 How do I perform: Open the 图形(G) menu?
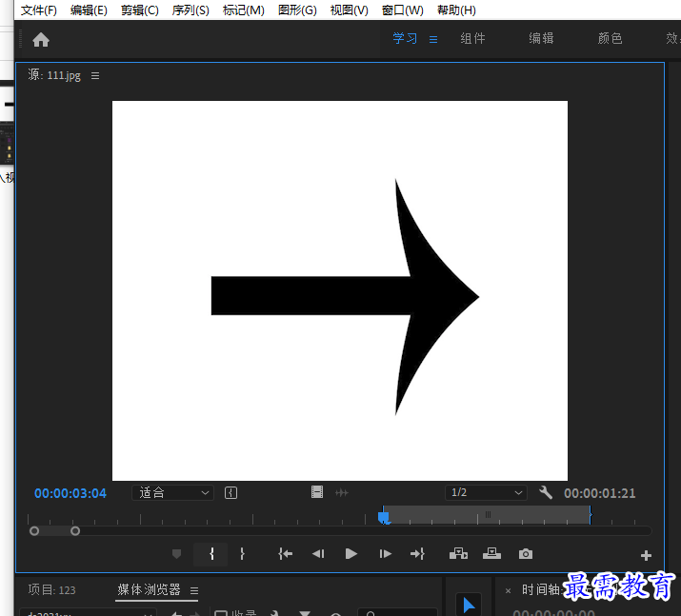tap(297, 10)
